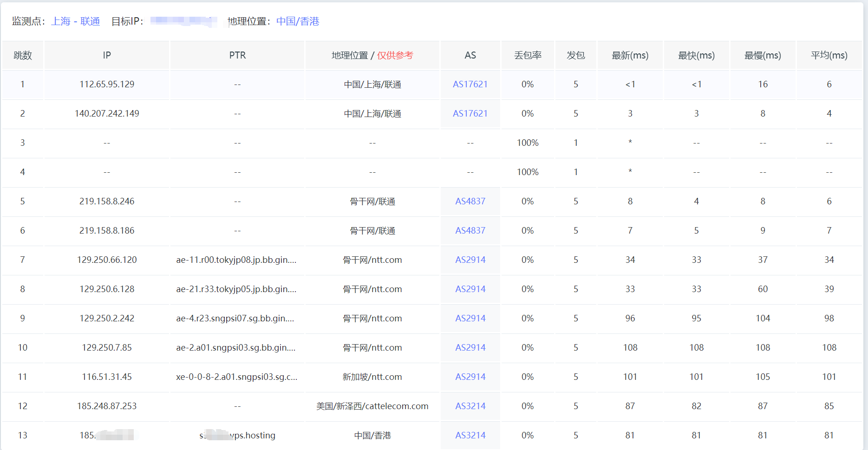Select PTR xe-0-0-8-2.a01.sngpsi03.sg.c...

pos(237,377)
